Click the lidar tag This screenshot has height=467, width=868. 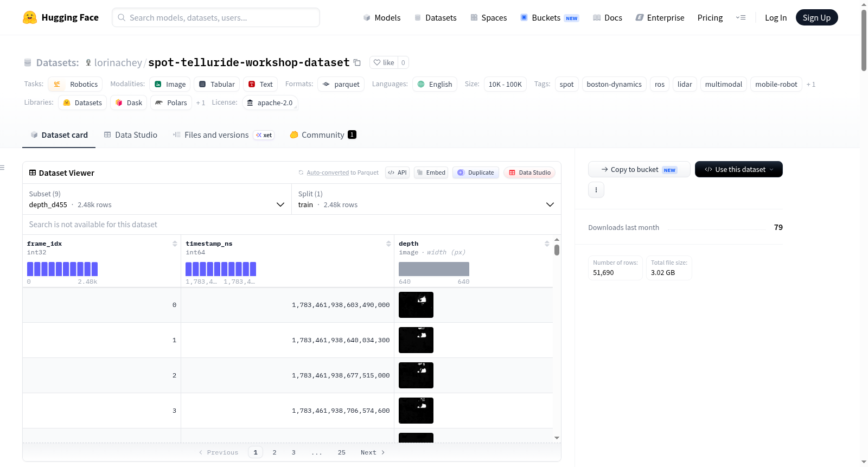(x=685, y=84)
